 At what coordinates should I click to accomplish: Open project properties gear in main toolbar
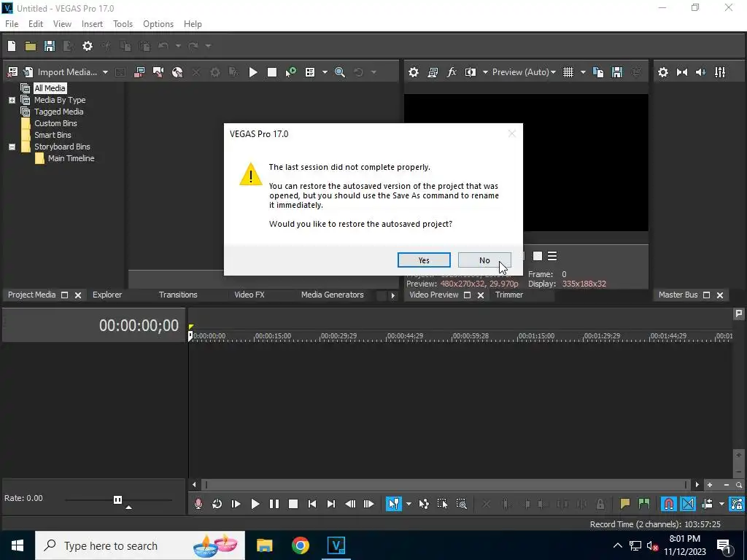pyautogui.click(x=88, y=46)
